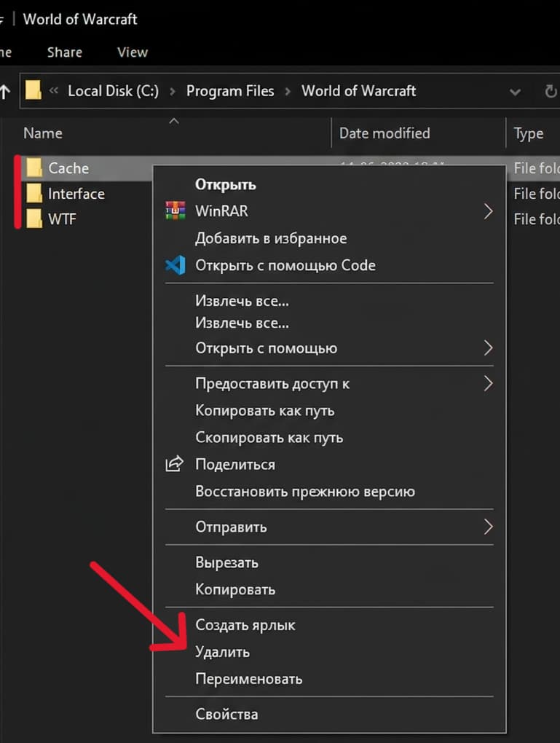Click the VS Code icon in context menu
The image size is (560, 743).
[175, 265]
